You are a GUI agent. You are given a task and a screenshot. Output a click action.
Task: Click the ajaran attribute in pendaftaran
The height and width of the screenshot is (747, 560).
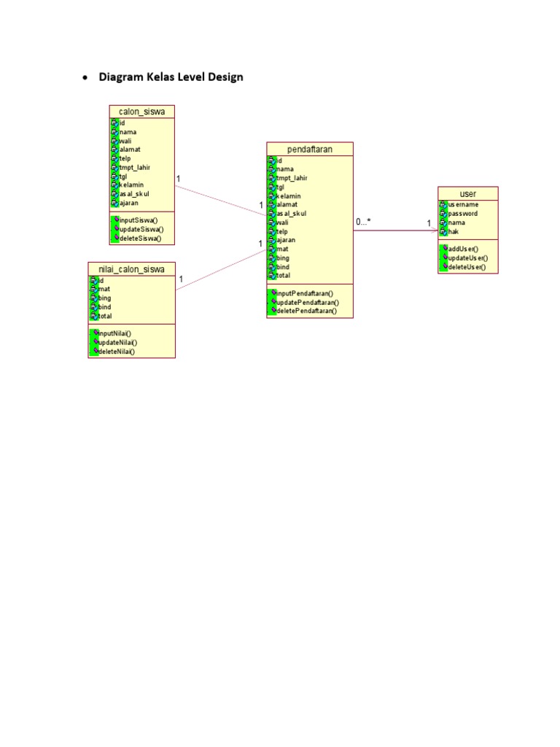[286, 241]
